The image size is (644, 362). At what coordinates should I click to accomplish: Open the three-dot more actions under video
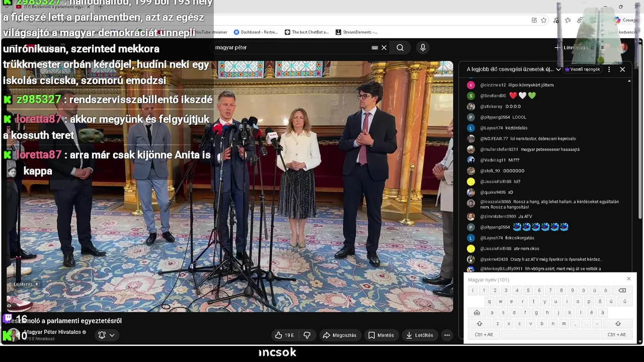[447, 335]
